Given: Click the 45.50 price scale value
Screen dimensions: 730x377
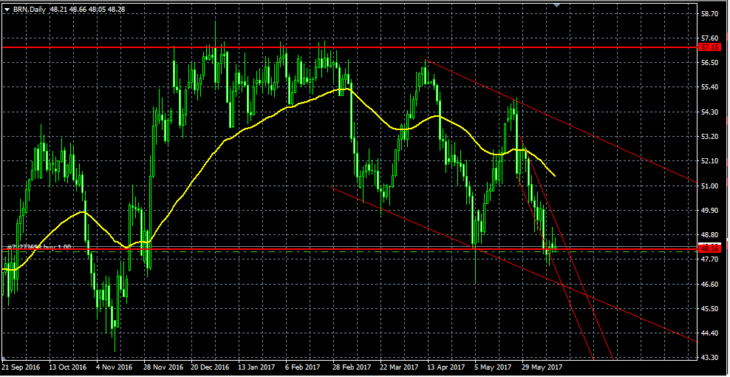Looking at the screenshot, I should (x=710, y=309).
